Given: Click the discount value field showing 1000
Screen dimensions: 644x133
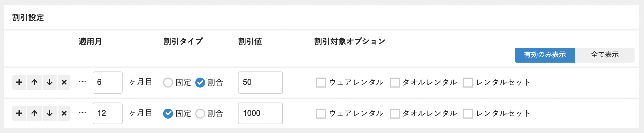Looking at the screenshot, I should 260,113.
